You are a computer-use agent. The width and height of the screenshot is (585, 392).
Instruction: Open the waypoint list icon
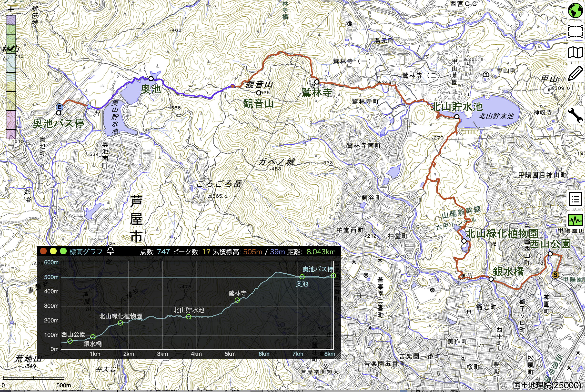[x=575, y=199]
